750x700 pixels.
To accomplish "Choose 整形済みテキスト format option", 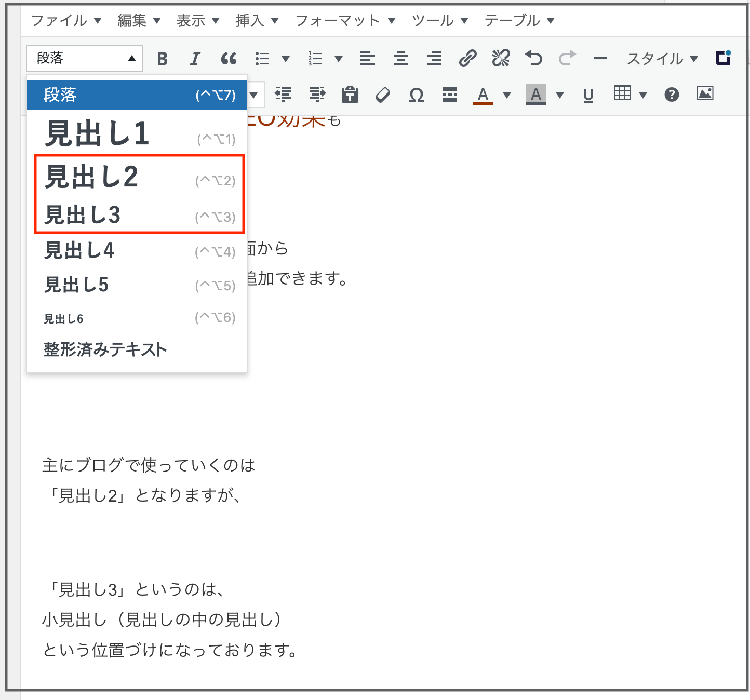I will (x=105, y=349).
